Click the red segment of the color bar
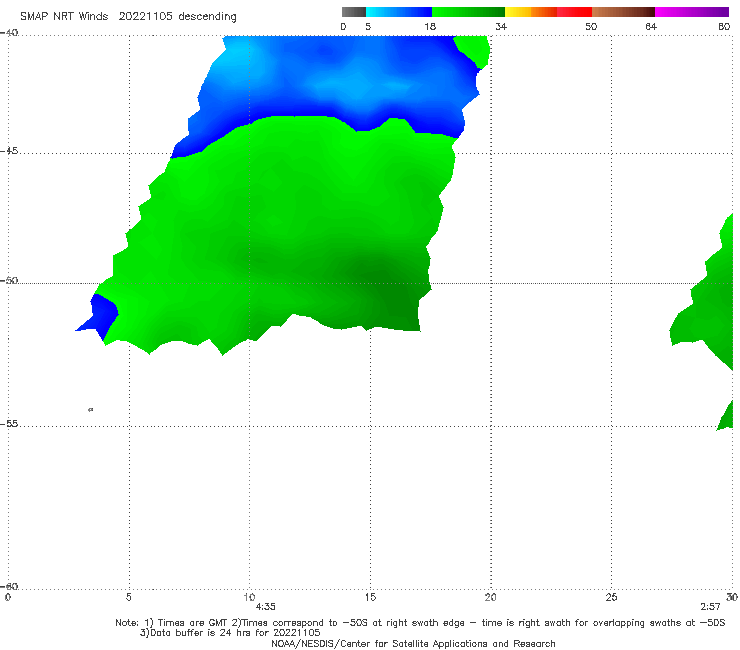This screenshot has width=740, height=650. 574,12
